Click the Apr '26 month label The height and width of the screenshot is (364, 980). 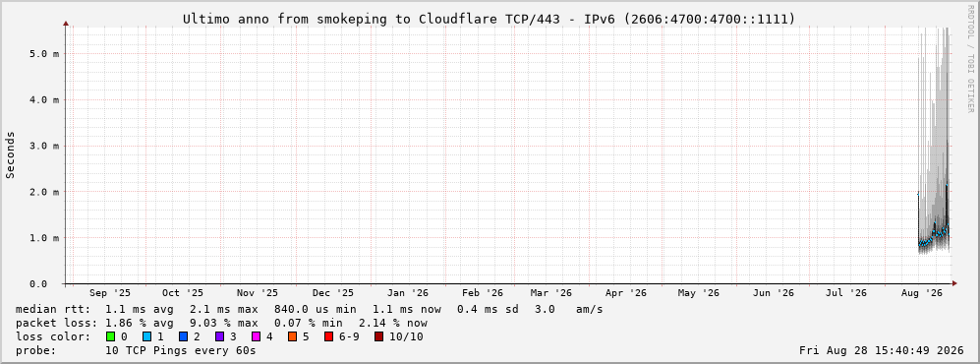tap(625, 293)
